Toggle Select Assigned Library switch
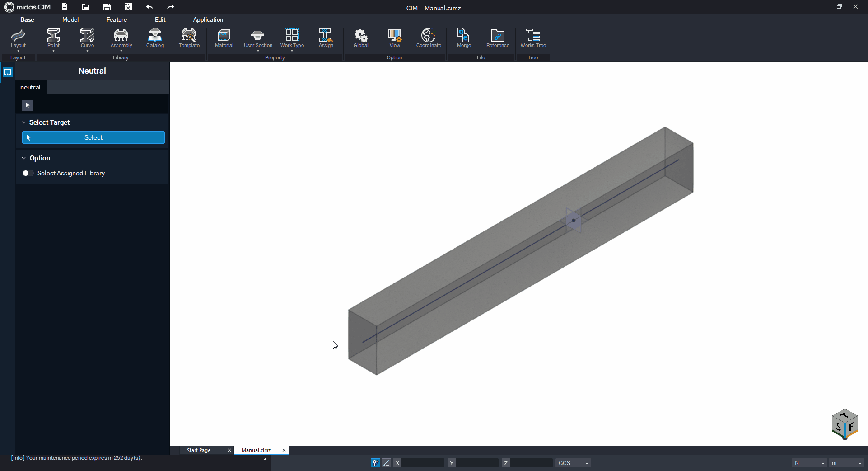This screenshot has height=471, width=868. (x=28, y=173)
